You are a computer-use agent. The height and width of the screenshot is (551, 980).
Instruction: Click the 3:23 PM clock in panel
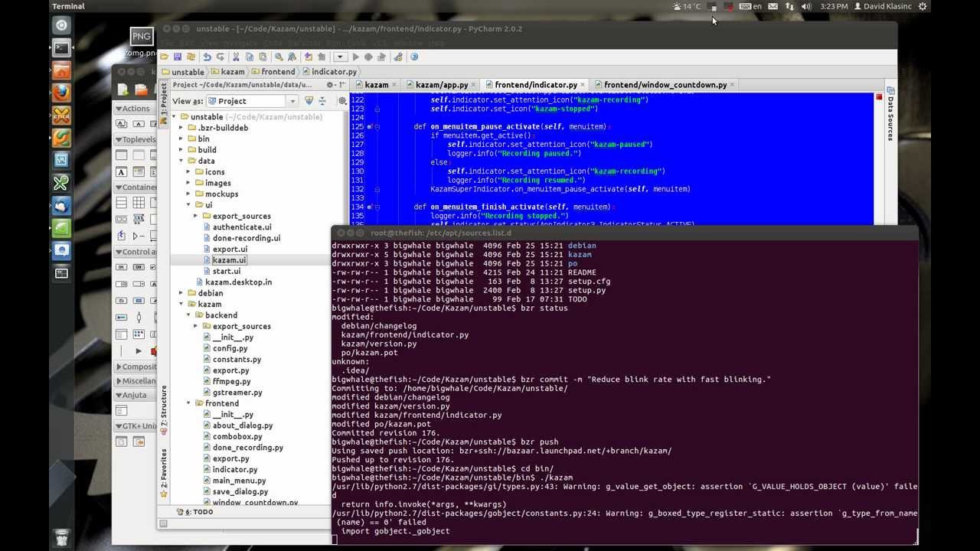[834, 6]
